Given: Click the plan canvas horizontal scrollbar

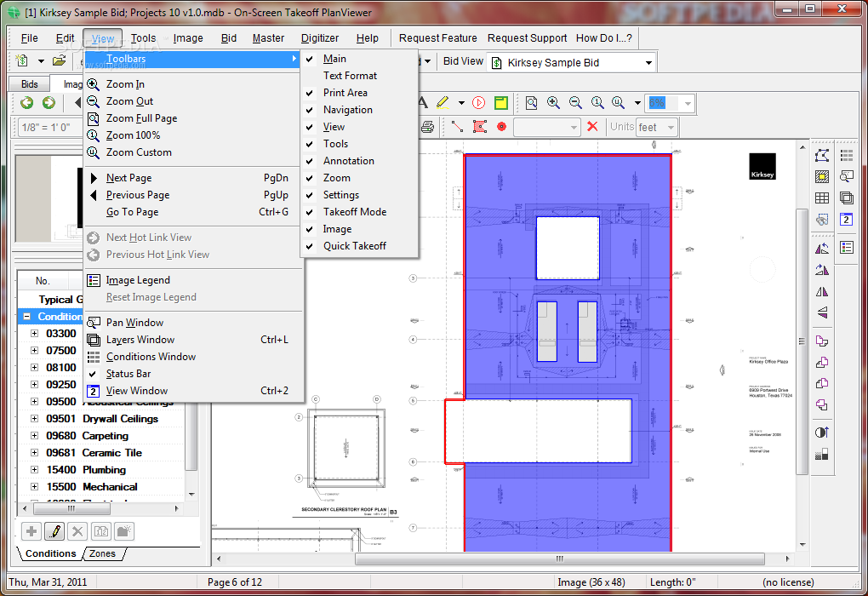Looking at the screenshot, I should coord(560,559).
